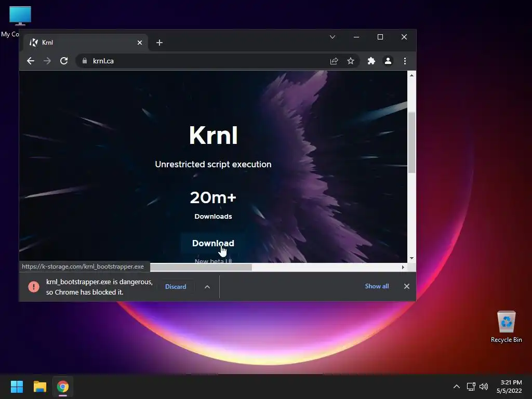Open a new tab with the plus button

pos(159,43)
